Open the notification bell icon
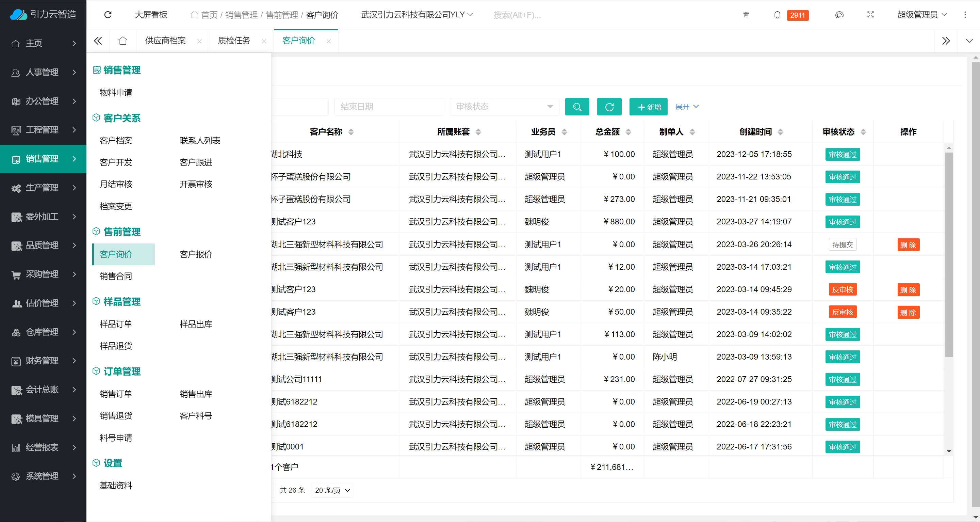The image size is (980, 522). [777, 15]
